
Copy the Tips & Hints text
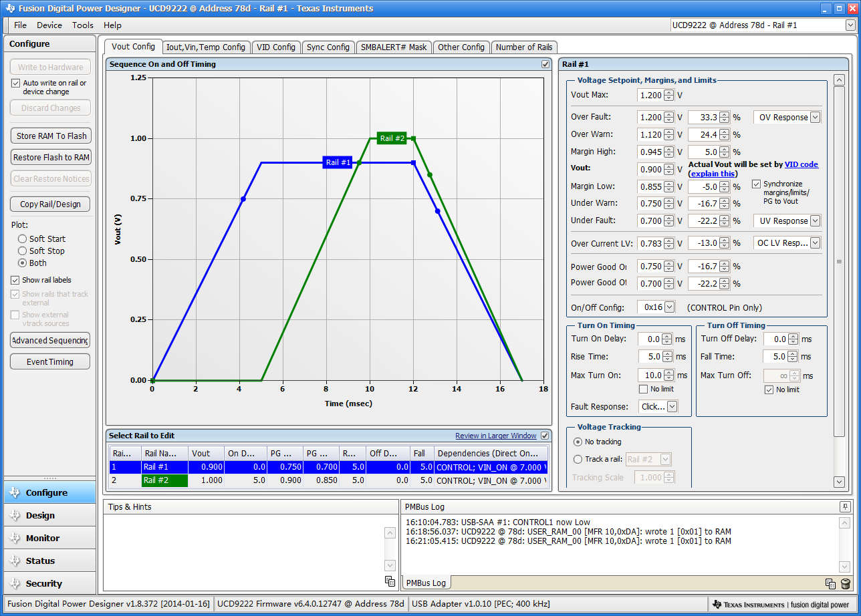coord(390,581)
